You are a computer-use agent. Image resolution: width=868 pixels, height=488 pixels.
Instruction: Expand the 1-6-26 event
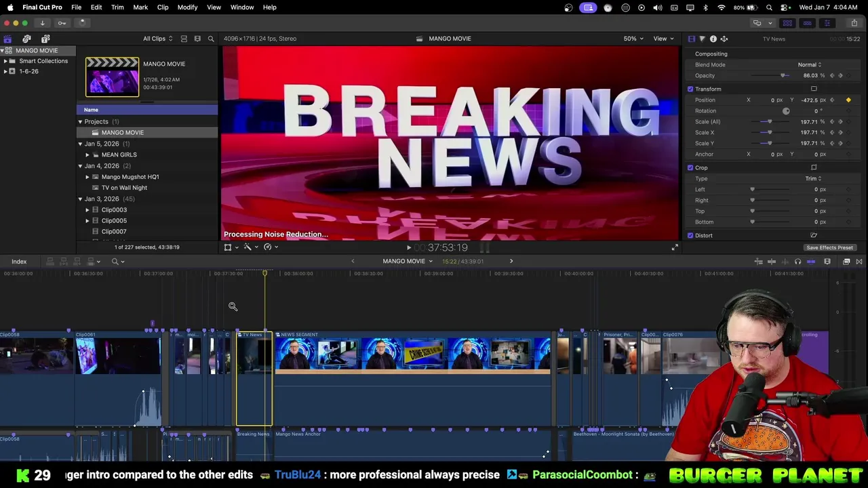5,72
